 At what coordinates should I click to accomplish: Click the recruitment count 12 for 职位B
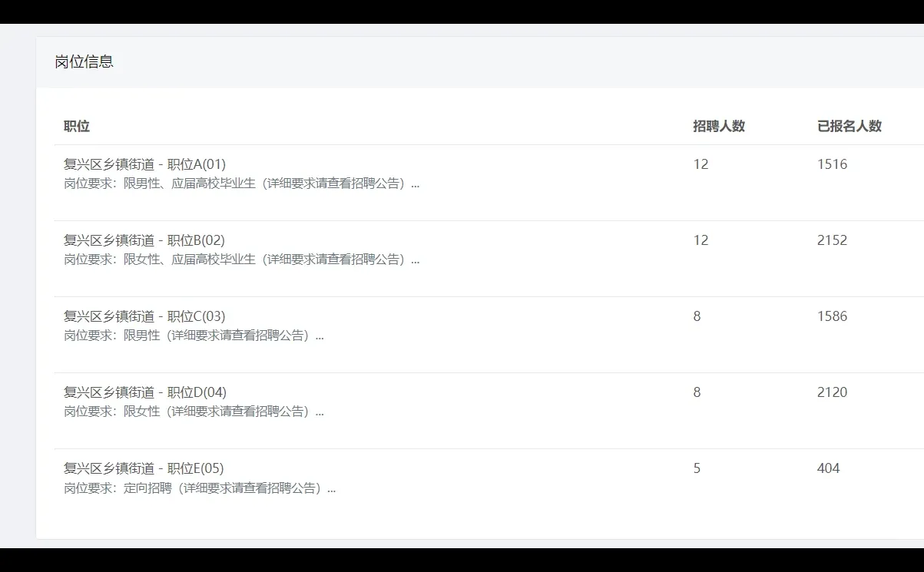click(700, 240)
